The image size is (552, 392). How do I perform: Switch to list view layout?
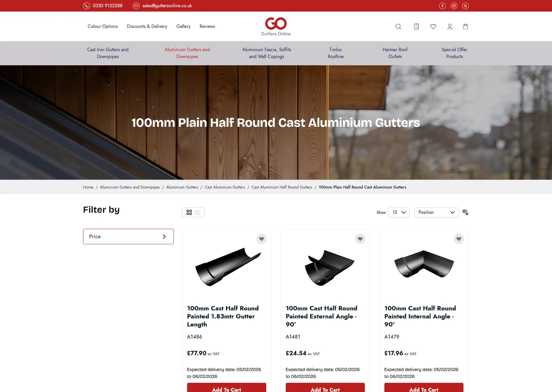click(197, 212)
